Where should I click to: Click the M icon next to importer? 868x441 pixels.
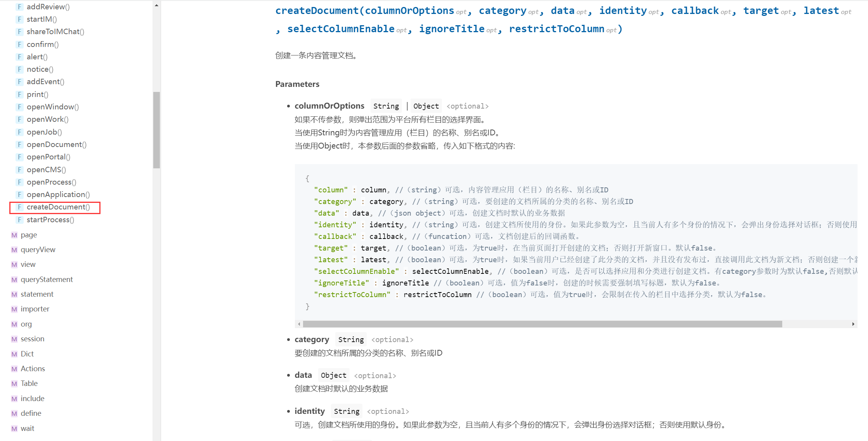pyautogui.click(x=14, y=309)
